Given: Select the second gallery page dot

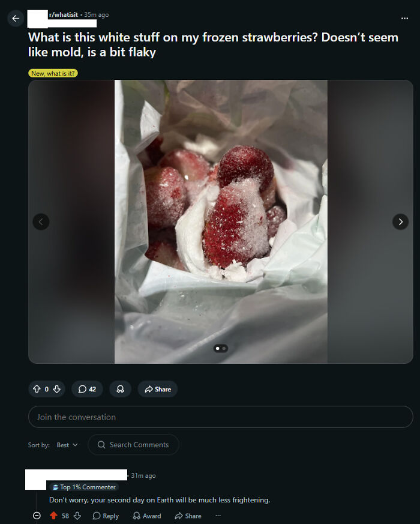Looking at the screenshot, I should (x=224, y=349).
